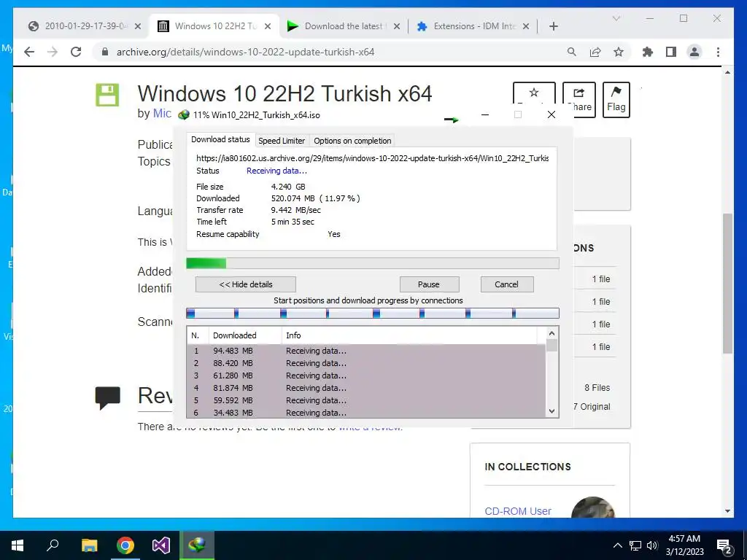Screen dimensions: 747x560
Task: Click the Downloaded column header
Action: [x=245, y=335]
